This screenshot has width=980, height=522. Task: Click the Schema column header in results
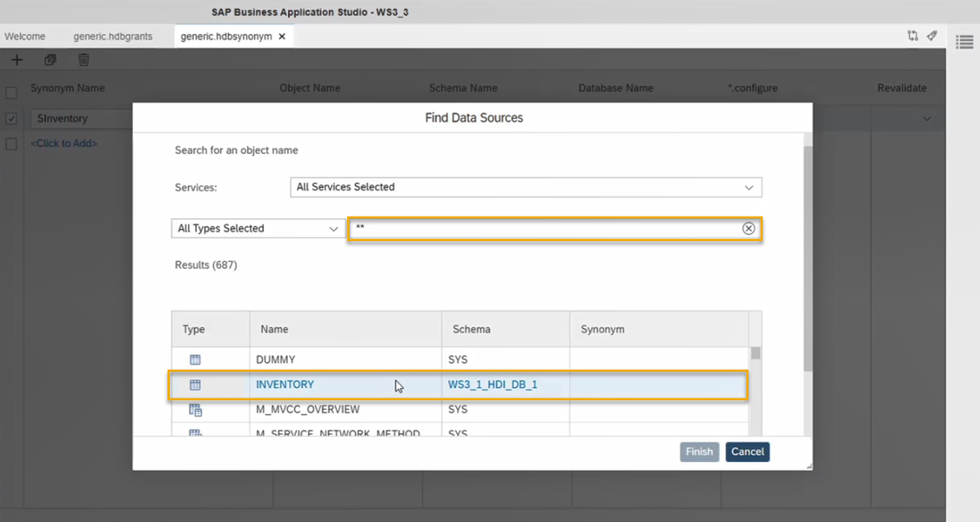tap(506, 329)
